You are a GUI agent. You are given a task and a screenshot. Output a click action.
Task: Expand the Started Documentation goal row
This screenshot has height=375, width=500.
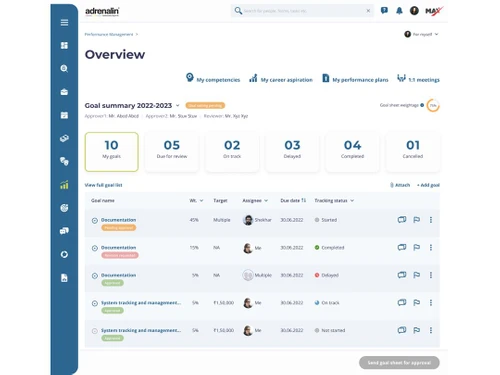pos(95,220)
